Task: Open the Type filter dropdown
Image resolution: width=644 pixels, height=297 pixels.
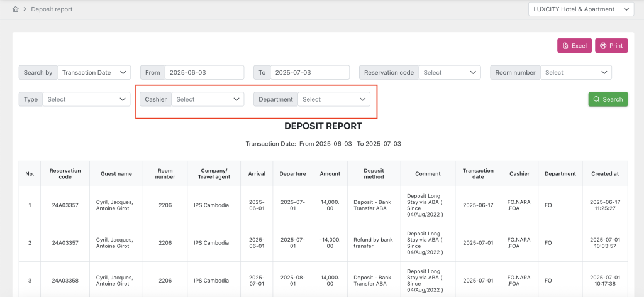Action: (x=87, y=99)
